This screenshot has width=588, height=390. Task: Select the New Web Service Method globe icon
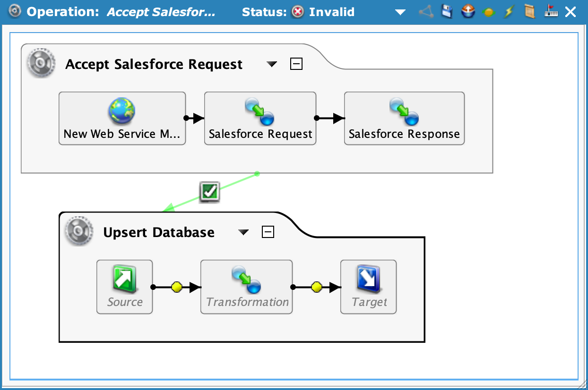pos(122,111)
